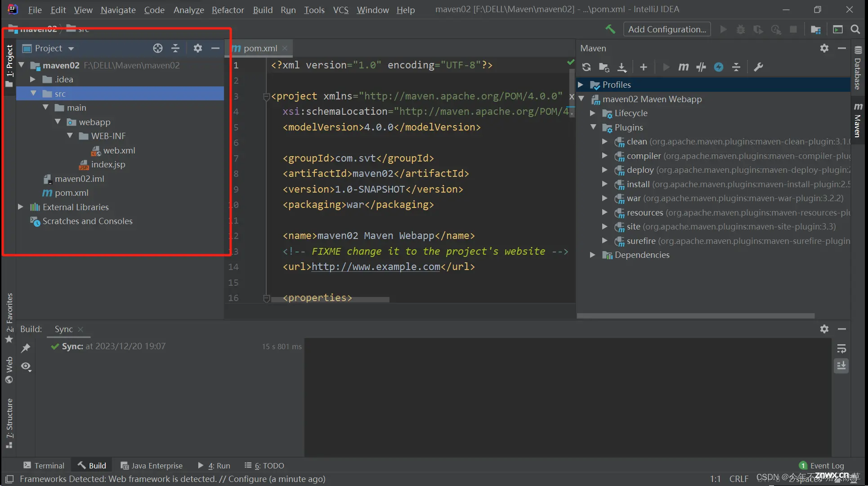Hide the Project panel with minus icon
This screenshot has height=486, width=868.
click(x=215, y=48)
